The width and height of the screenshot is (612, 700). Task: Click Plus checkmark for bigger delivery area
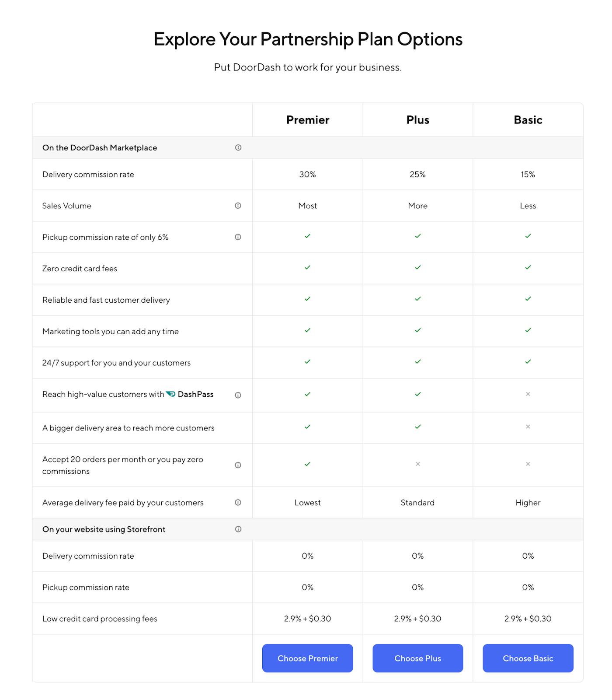click(417, 427)
